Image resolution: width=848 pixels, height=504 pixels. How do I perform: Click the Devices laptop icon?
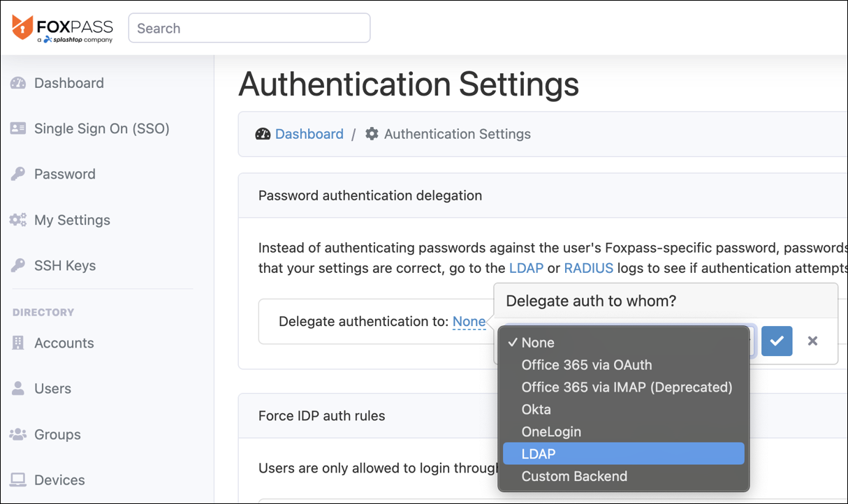point(18,480)
